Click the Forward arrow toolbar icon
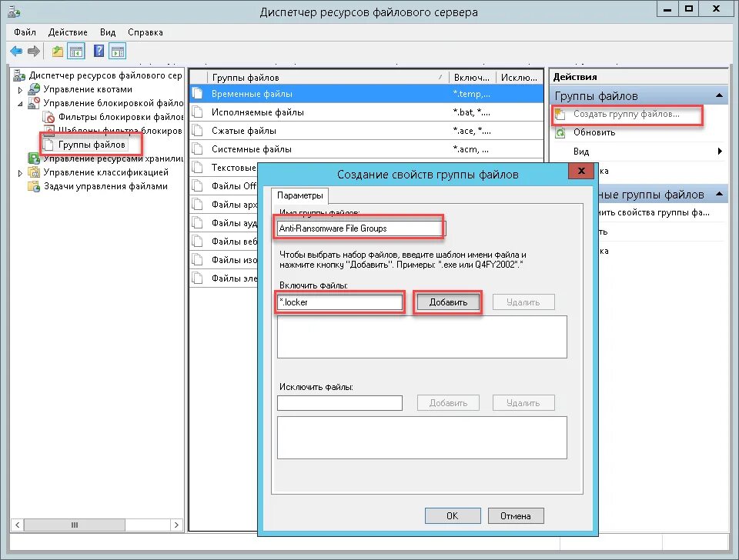 (x=34, y=51)
